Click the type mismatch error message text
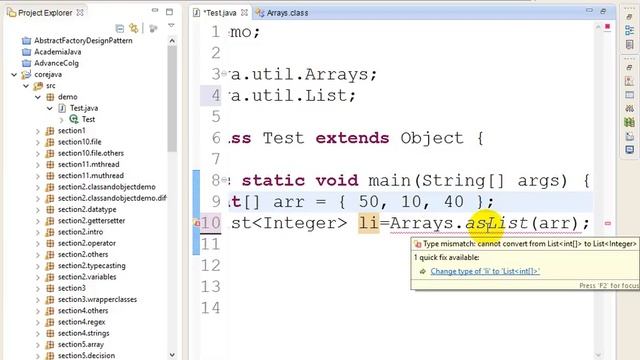This screenshot has height=360, width=640. (x=529, y=244)
